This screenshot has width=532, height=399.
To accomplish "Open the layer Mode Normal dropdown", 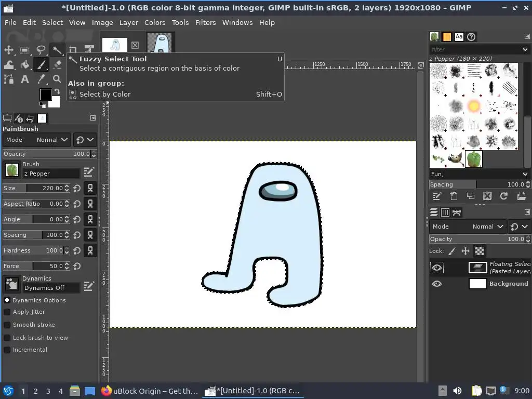I will click(468, 227).
